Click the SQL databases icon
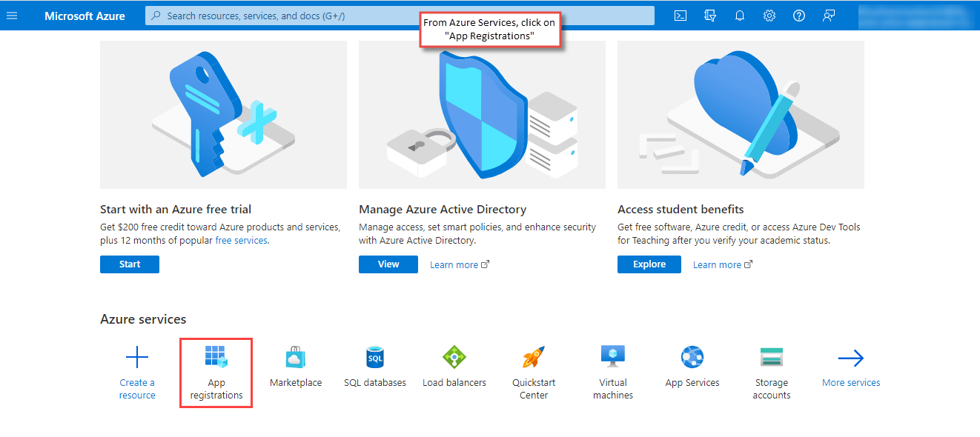980x437 pixels. point(375,358)
